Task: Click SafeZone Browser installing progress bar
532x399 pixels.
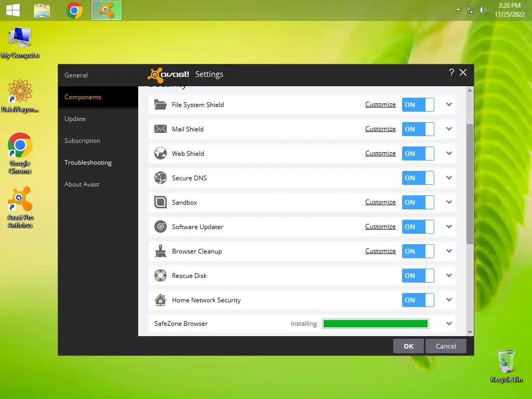Action: pos(376,324)
